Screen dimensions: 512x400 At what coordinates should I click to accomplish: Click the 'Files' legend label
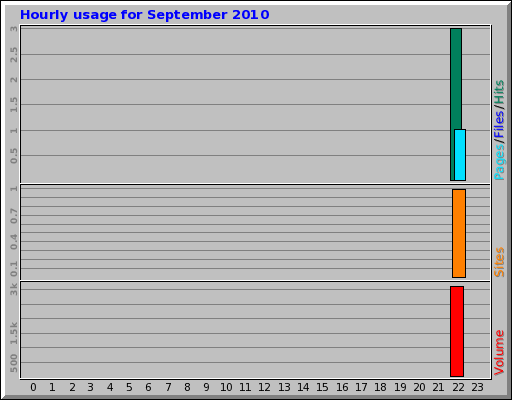click(499, 125)
